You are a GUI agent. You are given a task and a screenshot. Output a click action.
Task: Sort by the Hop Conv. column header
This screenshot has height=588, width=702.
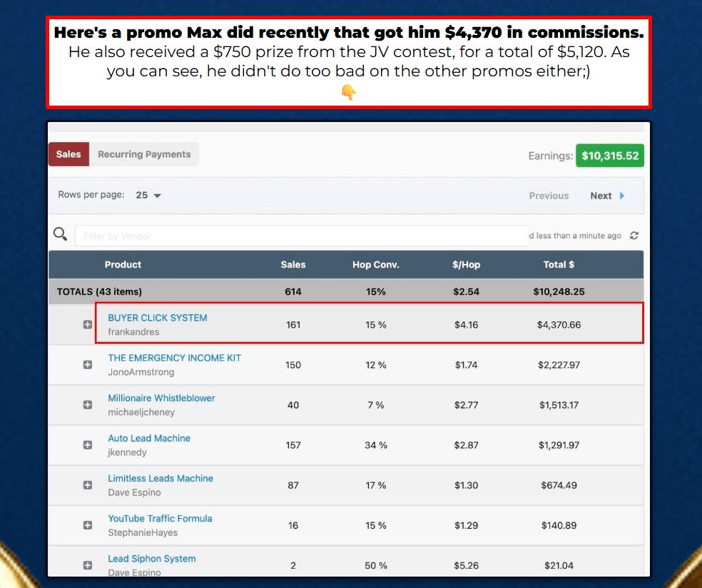376,265
